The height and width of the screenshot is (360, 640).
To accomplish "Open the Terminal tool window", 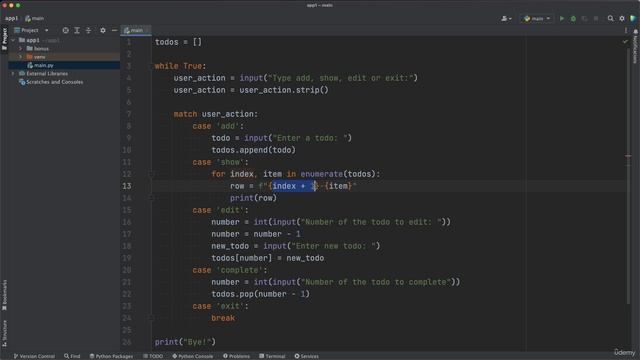I will (272, 356).
